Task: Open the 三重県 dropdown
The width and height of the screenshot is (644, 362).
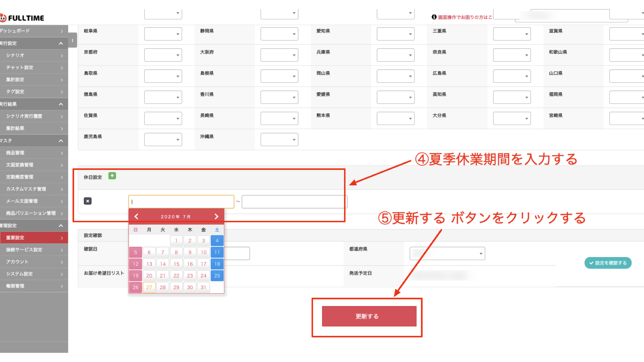Action: coord(512,34)
